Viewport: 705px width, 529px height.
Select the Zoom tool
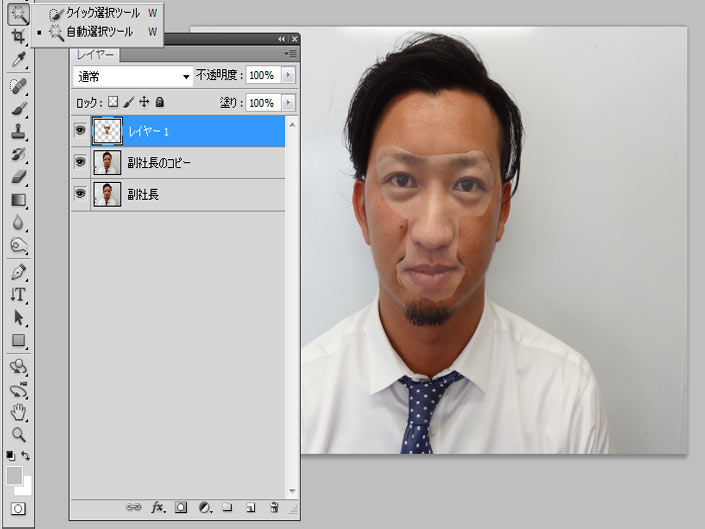coord(18,435)
